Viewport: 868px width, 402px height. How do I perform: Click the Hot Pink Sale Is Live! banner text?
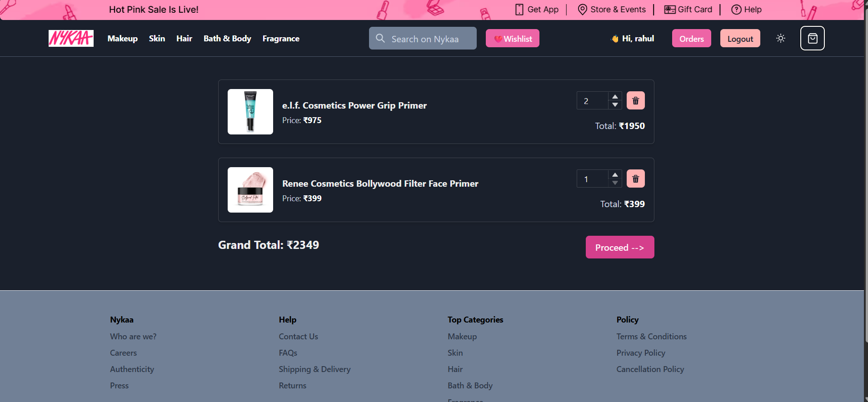click(x=154, y=10)
